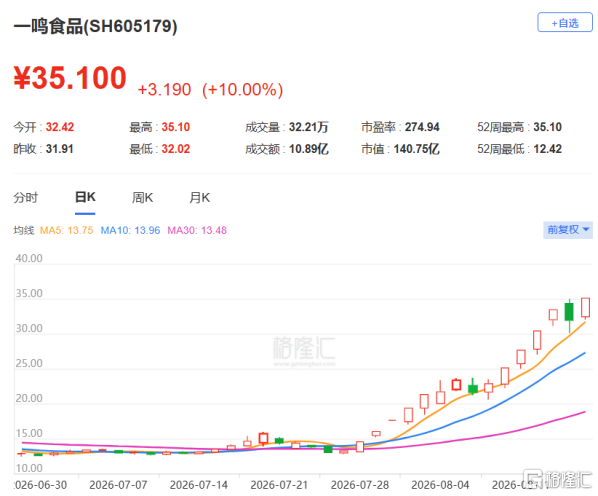Click the MA30: 13.48 indicator label
This screenshot has height=496, width=598.
point(197,230)
